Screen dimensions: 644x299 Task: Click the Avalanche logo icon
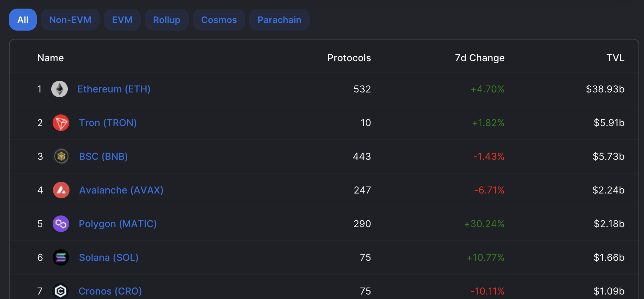(x=61, y=190)
